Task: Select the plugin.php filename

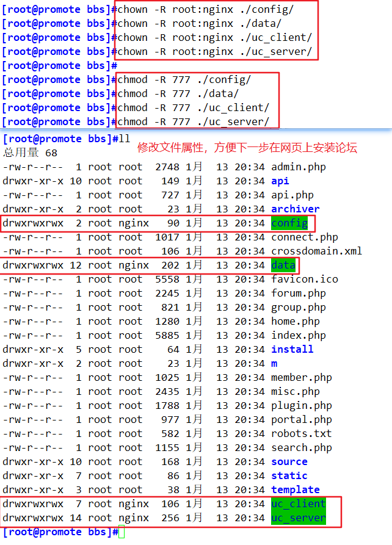Action: pos(302,406)
